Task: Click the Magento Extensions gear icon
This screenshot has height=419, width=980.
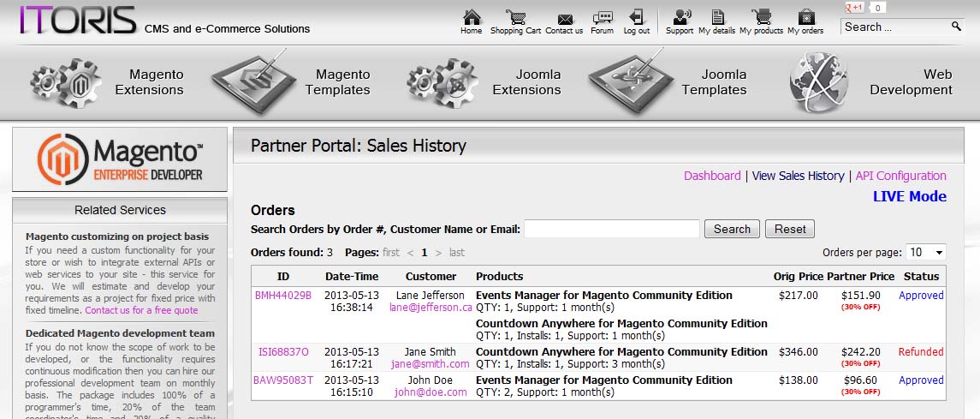Action: [x=66, y=82]
